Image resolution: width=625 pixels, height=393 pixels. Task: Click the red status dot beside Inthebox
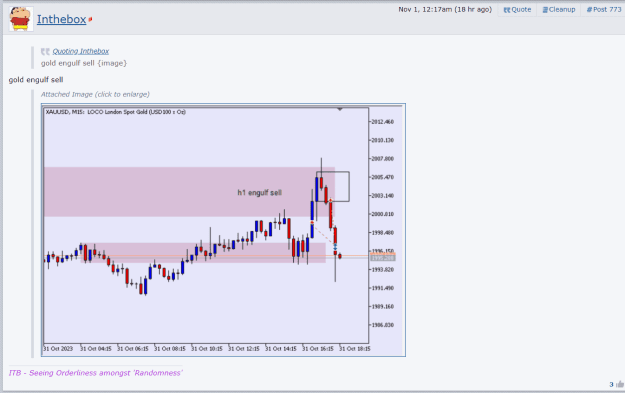pyautogui.click(x=90, y=19)
